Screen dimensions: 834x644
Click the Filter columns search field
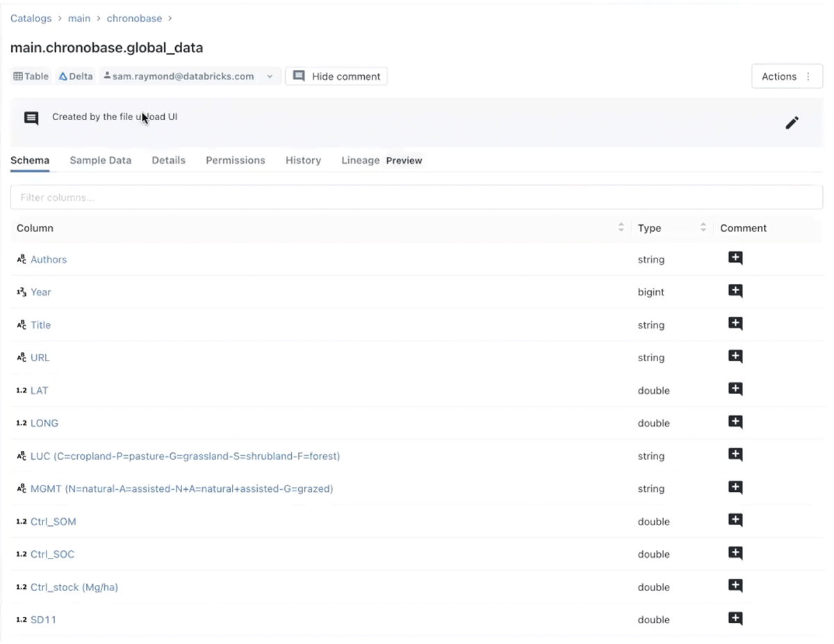(x=416, y=197)
